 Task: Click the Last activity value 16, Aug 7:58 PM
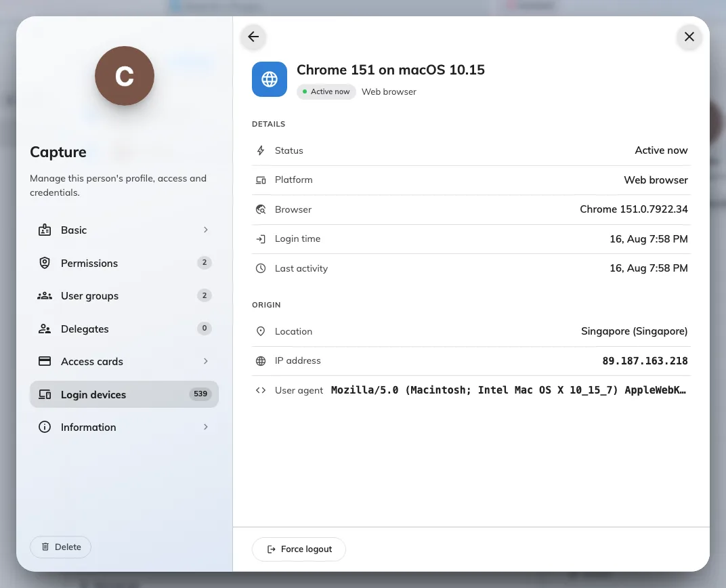tap(649, 268)
